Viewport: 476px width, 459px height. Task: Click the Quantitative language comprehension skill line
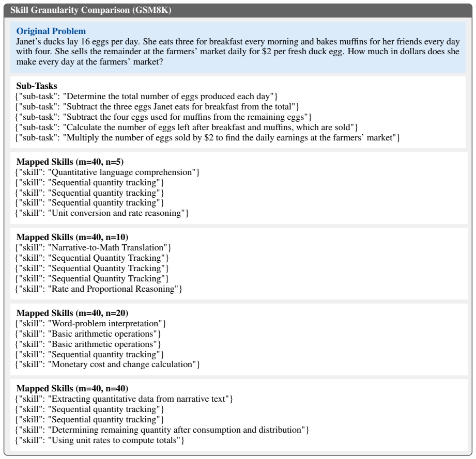click(107, 172)
